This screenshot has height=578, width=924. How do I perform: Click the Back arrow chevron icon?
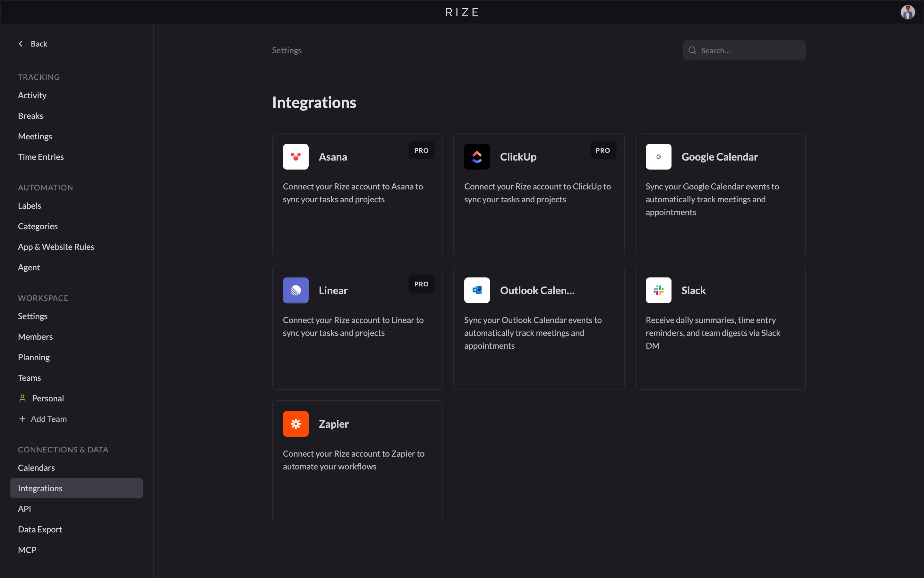21,44
